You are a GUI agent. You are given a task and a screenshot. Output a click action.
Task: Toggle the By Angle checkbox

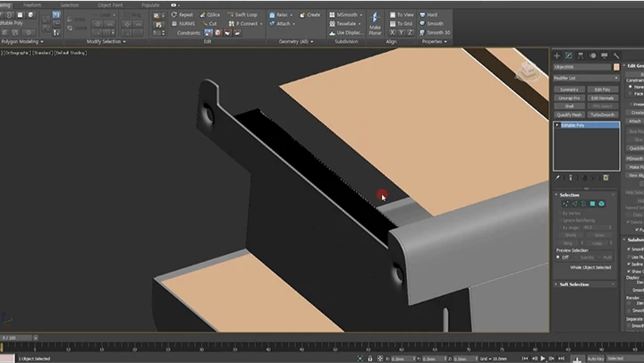point(560,227)
